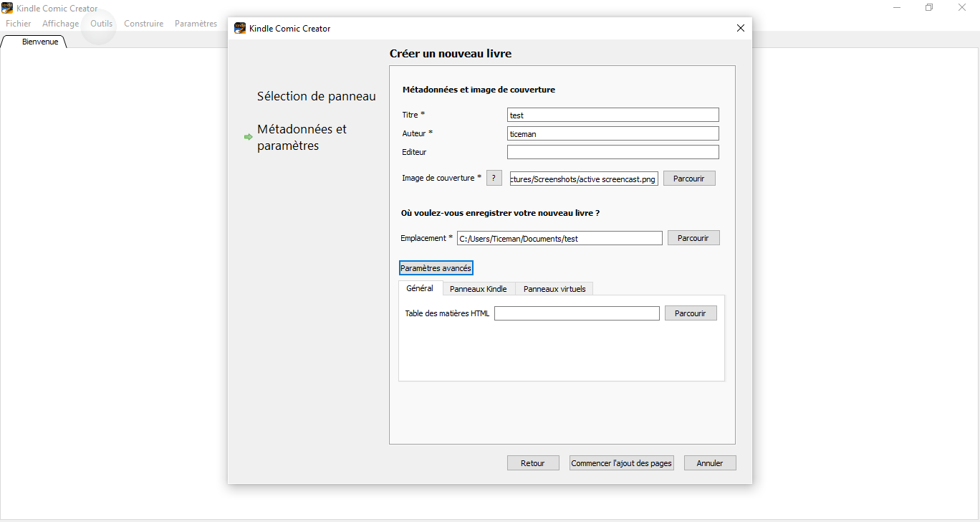This screenshot has width=980, height=522.
Task: Open the Fichier menu
Action: 19,24
